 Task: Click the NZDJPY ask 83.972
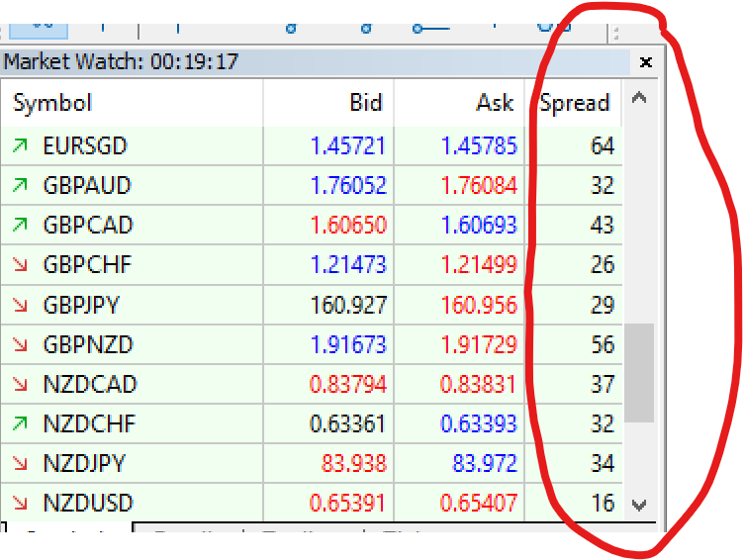click(484, 464)
